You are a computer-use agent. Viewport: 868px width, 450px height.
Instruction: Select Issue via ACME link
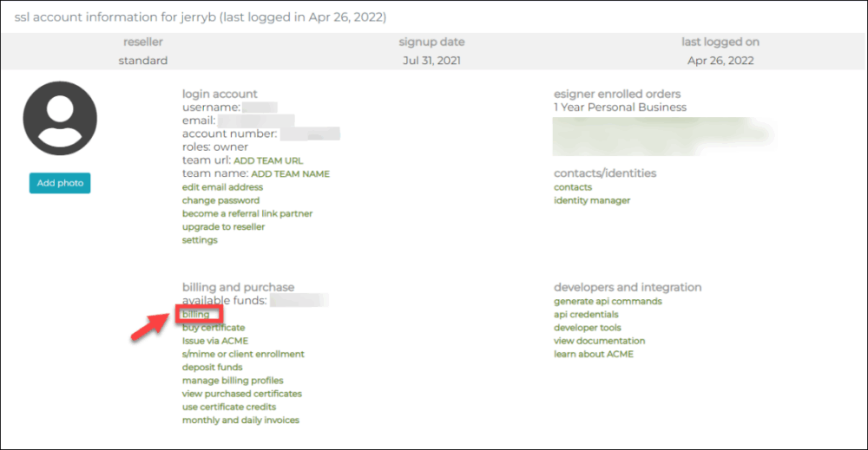(x=214, y=341)
